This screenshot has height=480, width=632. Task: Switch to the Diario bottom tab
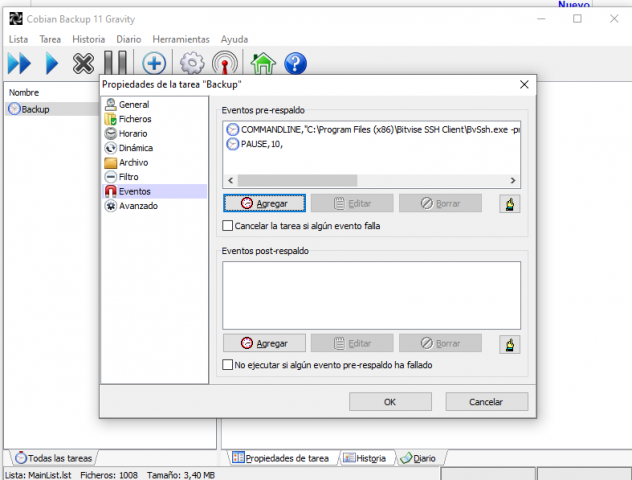pyautogui.click(x=418, y=458)
